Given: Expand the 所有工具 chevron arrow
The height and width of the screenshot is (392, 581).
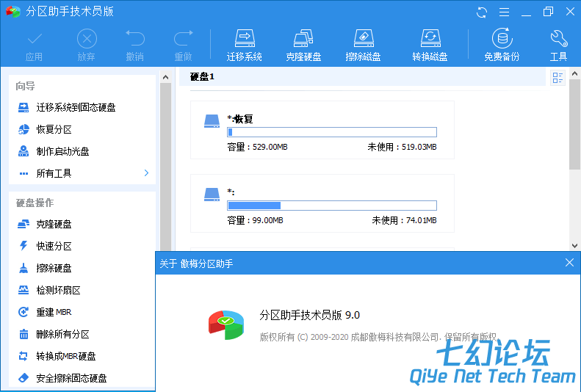Looking at the screenshot, I should point(146,173).
